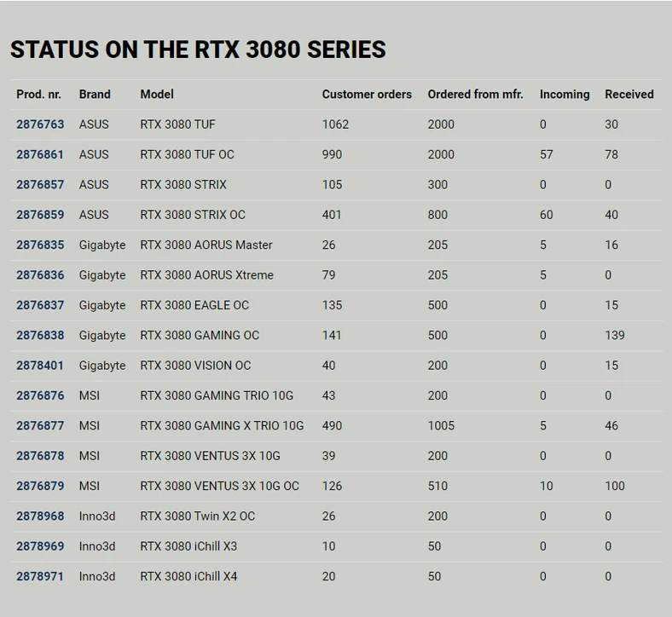Open product link 2876763
The image size is (672, 617).
(40, 124)
